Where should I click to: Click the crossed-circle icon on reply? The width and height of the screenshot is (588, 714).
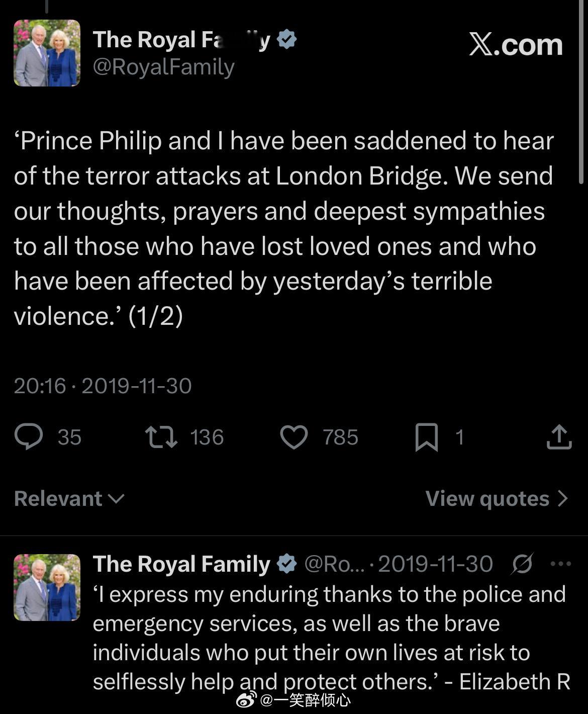pyautogui.click(x=522, y=564)
